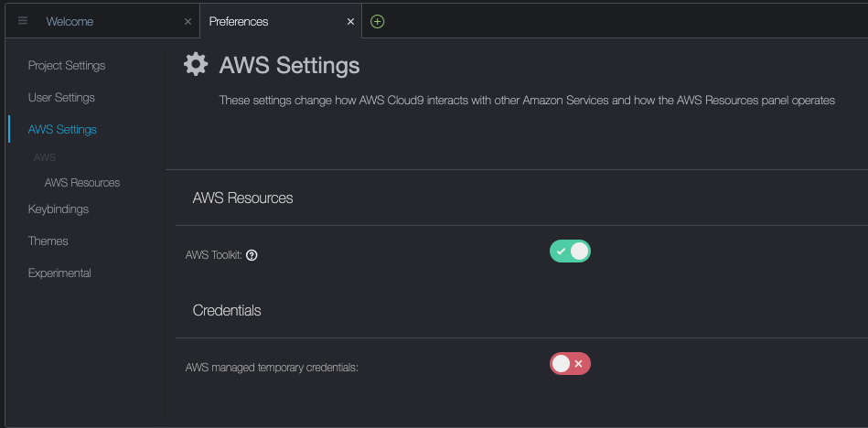
Task: Open the hamburger menu icon left of Welcome
Action: click(x=23, y=21)
